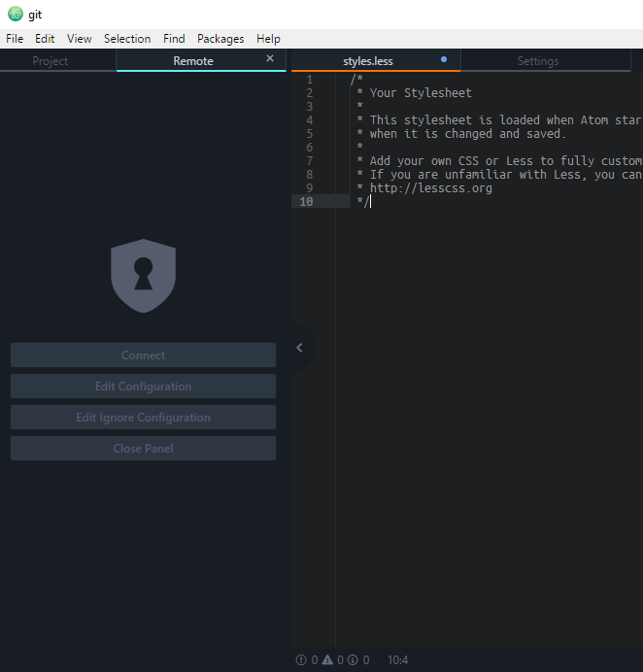The height and width of the screenshot is (672, 643).
Task: Click cursor position 10:4 in status bar
Action: (x=398, y=660)
